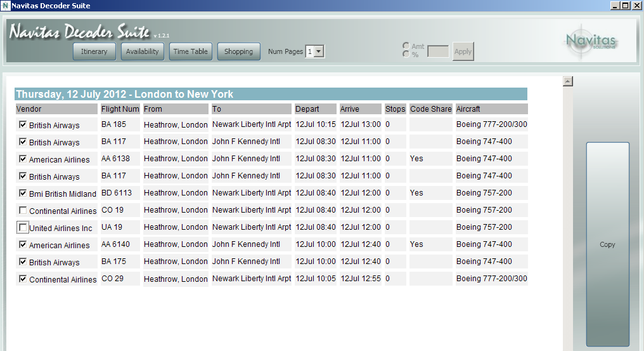Click the From column header
Screen dimensions: 644x351
(176, 109)
